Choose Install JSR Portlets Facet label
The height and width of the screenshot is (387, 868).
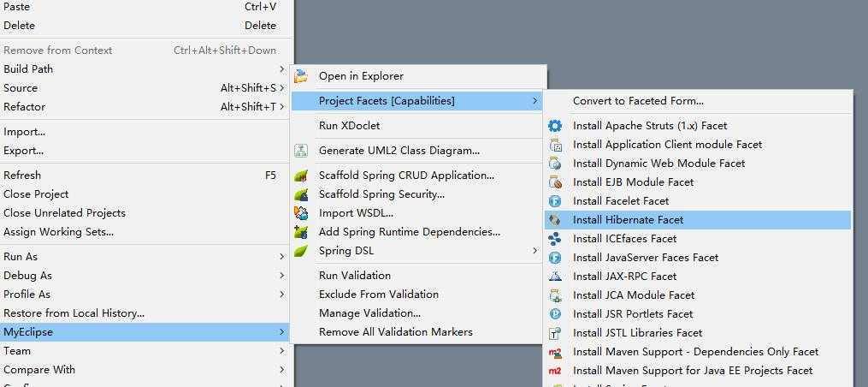(633, 314)
